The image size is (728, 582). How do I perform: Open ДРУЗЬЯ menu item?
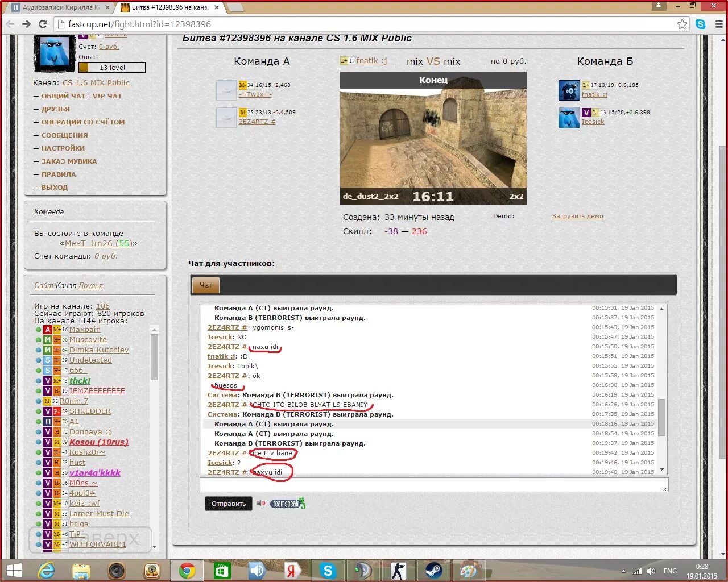click(55, 109)
